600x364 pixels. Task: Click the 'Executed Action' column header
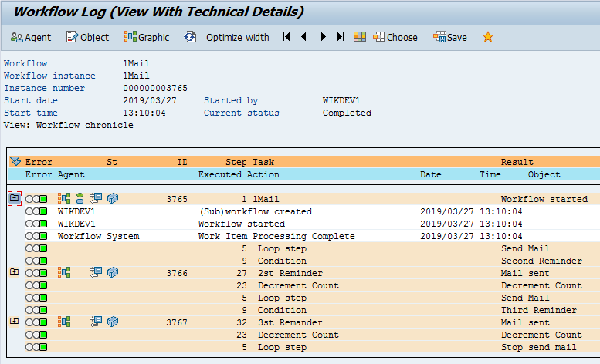pyautogui.click(x=239, y=174)
